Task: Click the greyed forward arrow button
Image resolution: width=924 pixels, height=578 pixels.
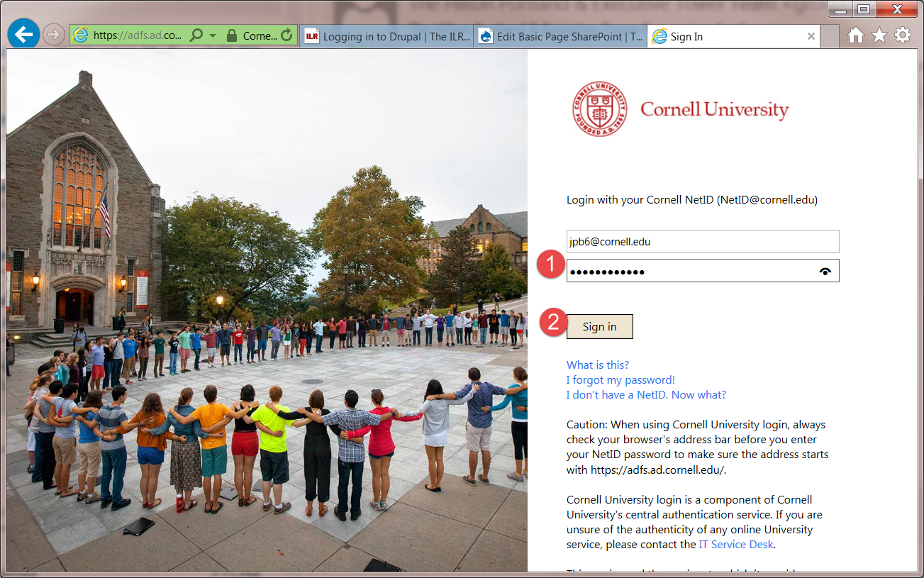Action: pyautogui.click(x=54, y=35)
